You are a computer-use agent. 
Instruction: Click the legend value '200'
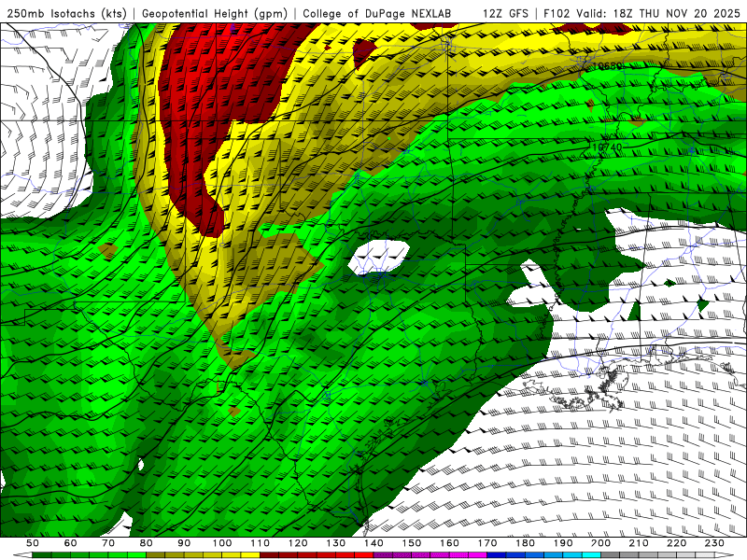[x=600, y=543]
